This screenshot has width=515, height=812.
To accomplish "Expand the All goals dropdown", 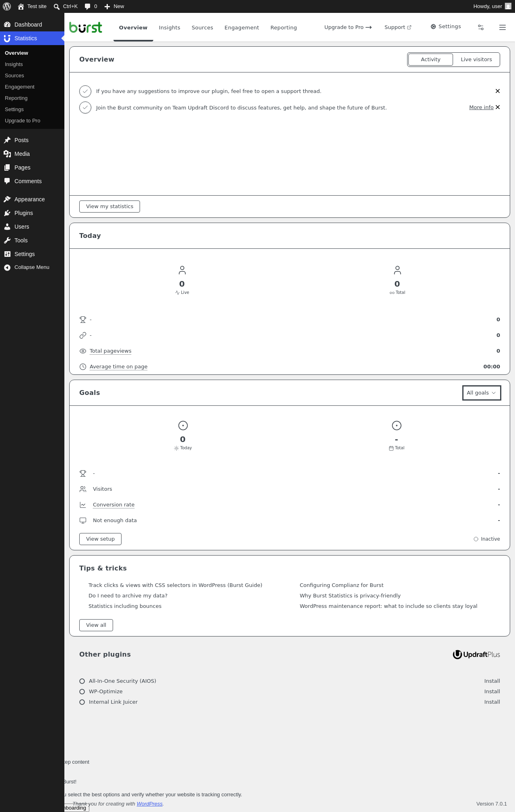I will click(482, 393).
